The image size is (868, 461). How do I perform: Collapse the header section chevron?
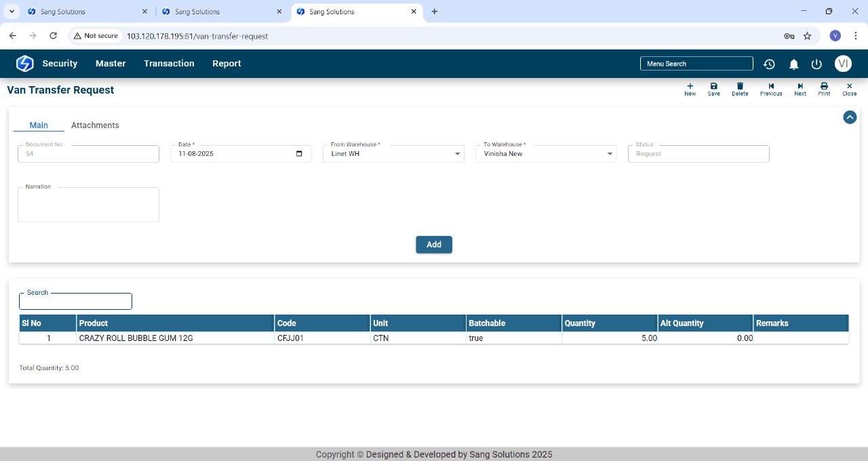tap(850, 117)
